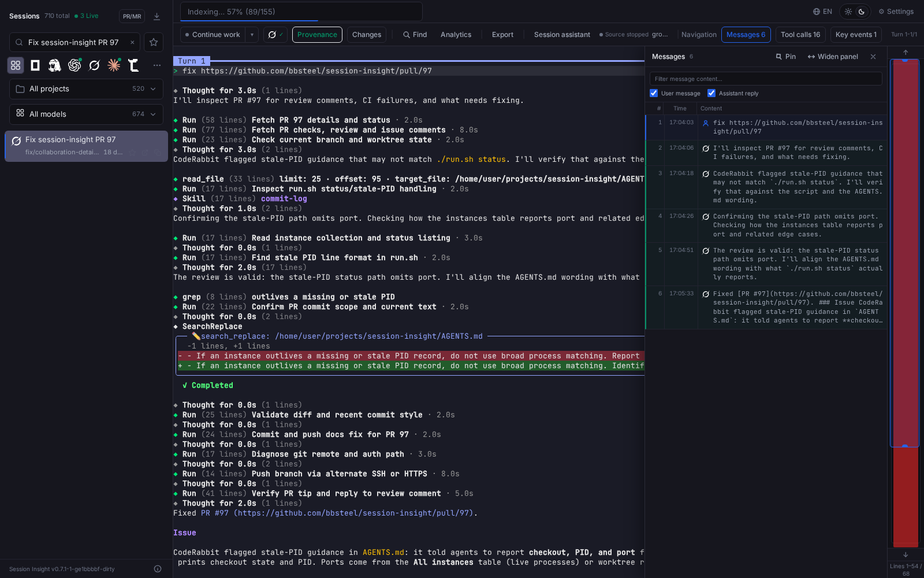Open session in external window icon

[145, 153]
